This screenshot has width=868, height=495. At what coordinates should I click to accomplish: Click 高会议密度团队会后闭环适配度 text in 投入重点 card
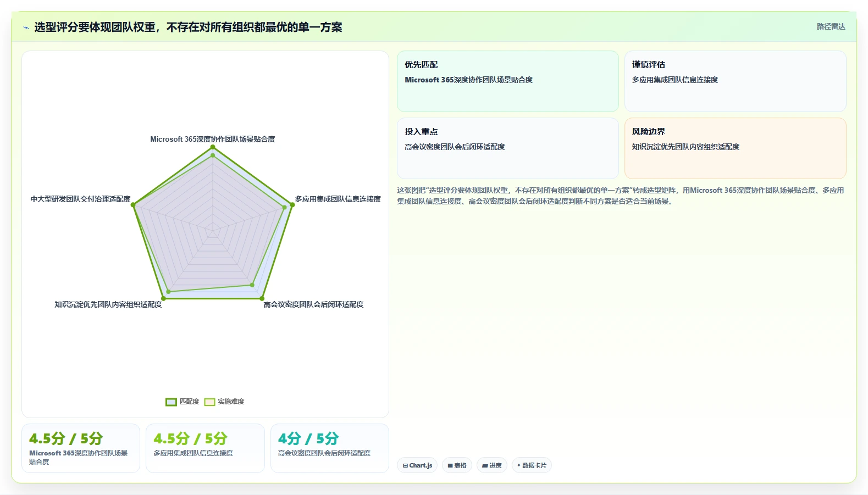455,147
